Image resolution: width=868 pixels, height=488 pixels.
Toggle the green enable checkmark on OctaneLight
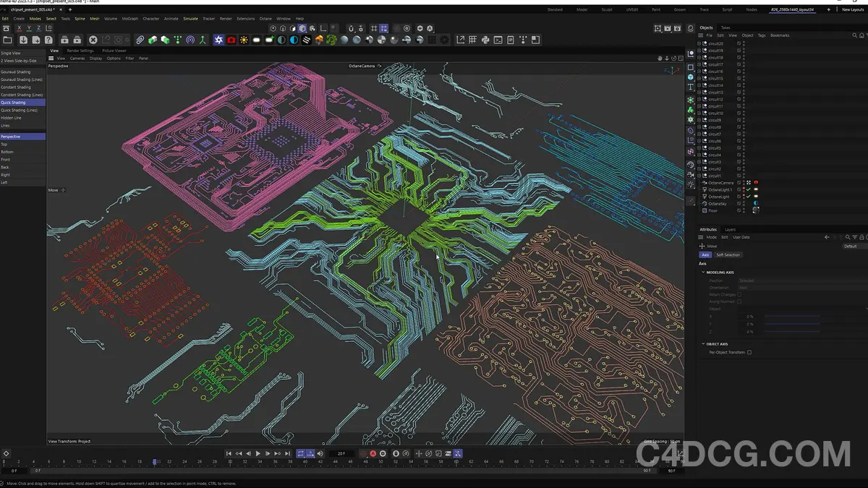[749, 195]
